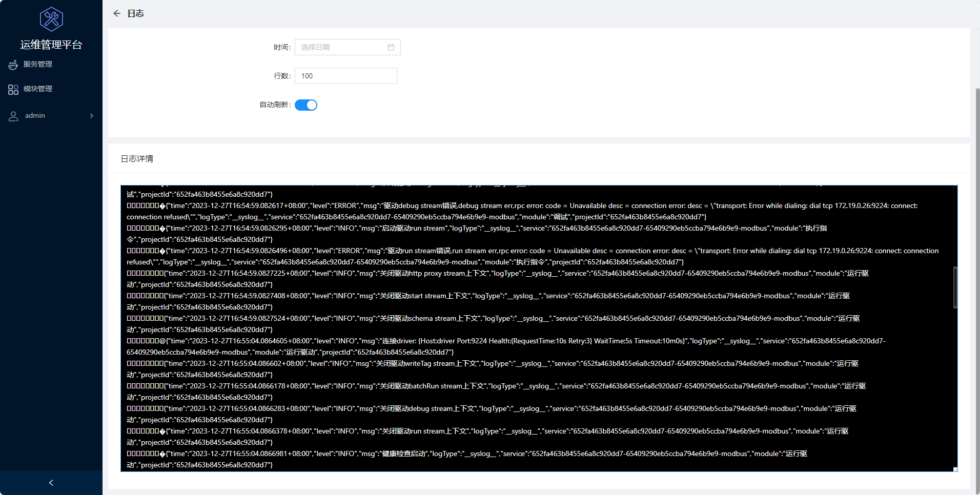Click the 选择日期 date input field
Screen dimensions: 980x495
click(348, 47)
